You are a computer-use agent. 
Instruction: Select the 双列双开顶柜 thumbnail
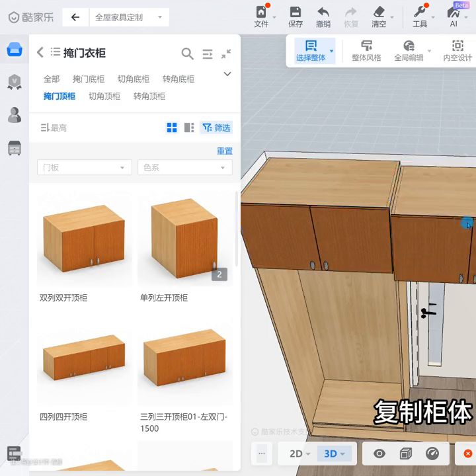click(85, 239)
